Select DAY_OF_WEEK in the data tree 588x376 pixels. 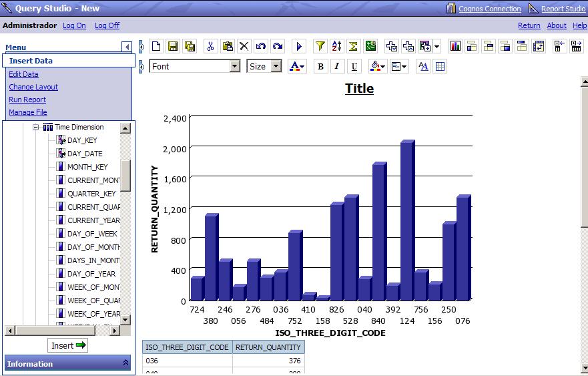(x=92, y=234)
